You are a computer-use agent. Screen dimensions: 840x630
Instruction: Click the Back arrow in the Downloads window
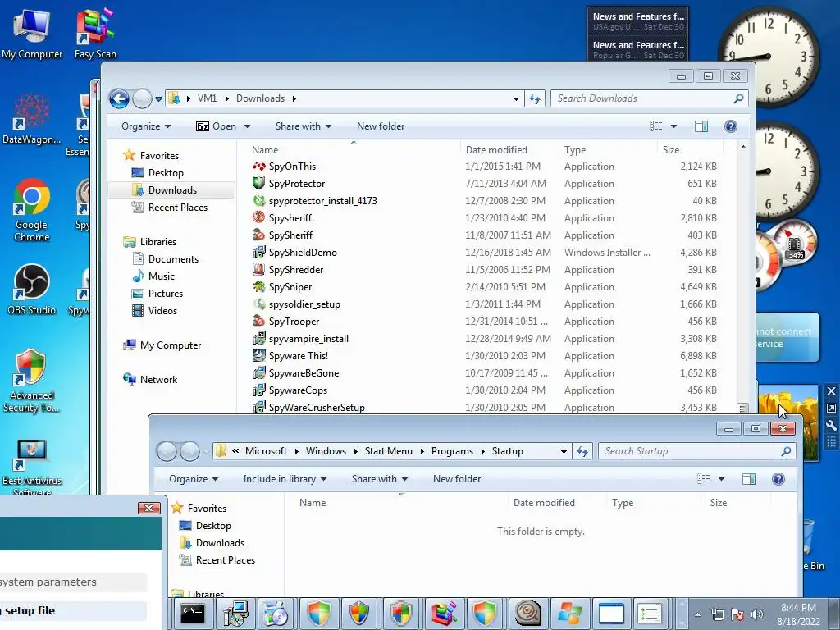coord(119,98)
